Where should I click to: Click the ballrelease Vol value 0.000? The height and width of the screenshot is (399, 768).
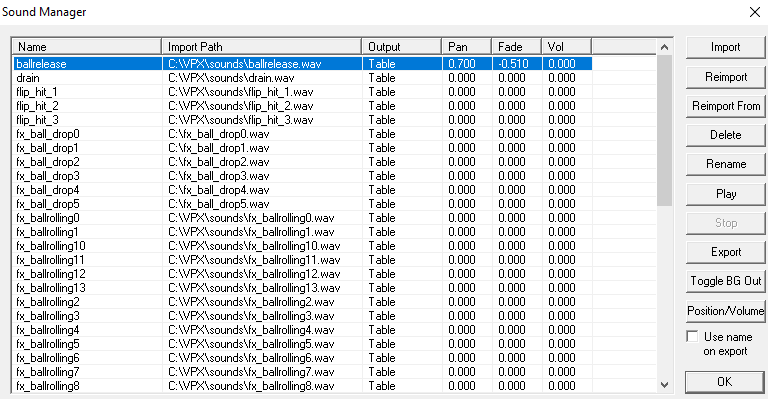pyautogui.click(x=562, y=64)
